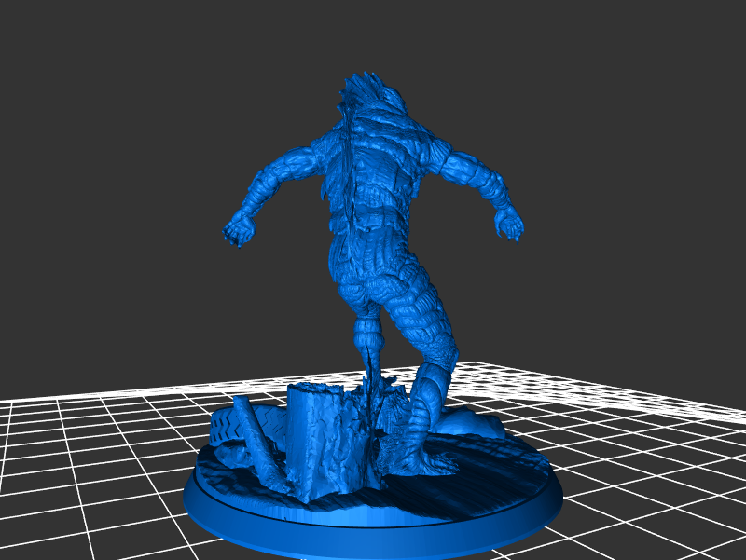Select the creature's left clawed hand
746x560 pixels.
coord(240,230)
